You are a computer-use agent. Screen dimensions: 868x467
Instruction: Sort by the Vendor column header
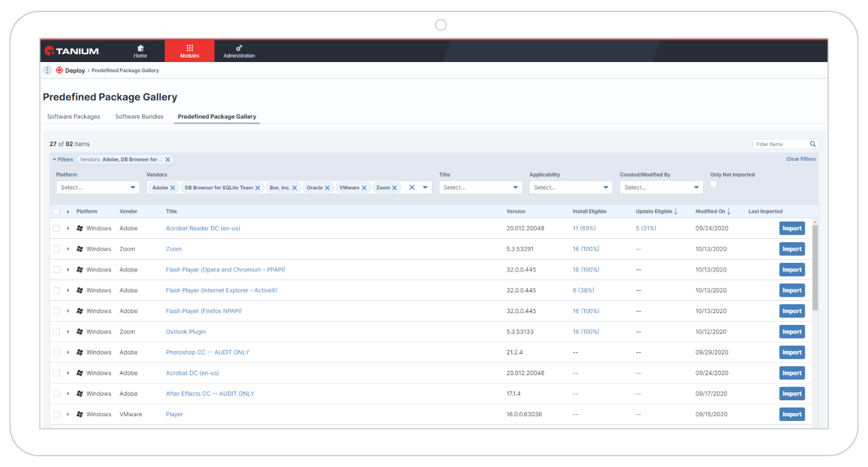(128, 211)
